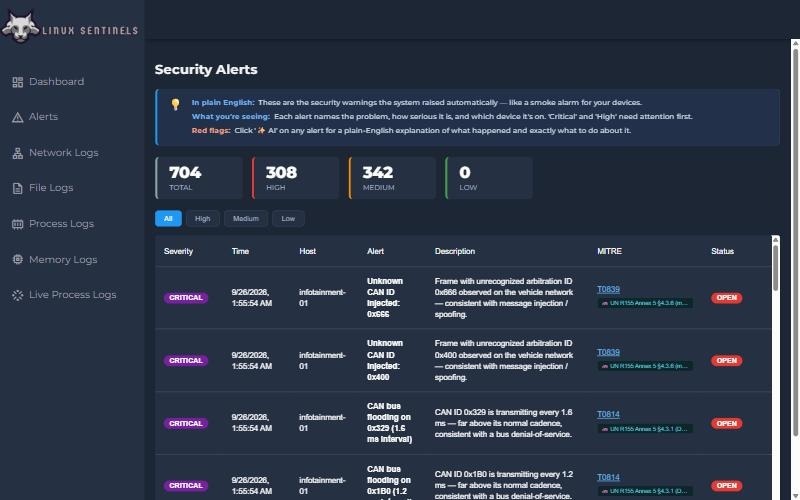Click the File Logs document icon
The image size is (800, 500).
point(18,188)
